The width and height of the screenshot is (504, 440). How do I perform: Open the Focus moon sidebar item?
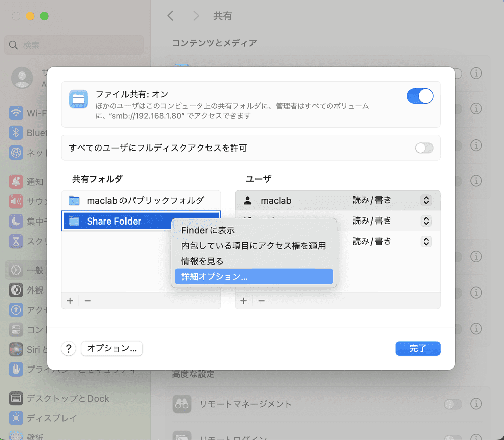(x=28, y=222)
